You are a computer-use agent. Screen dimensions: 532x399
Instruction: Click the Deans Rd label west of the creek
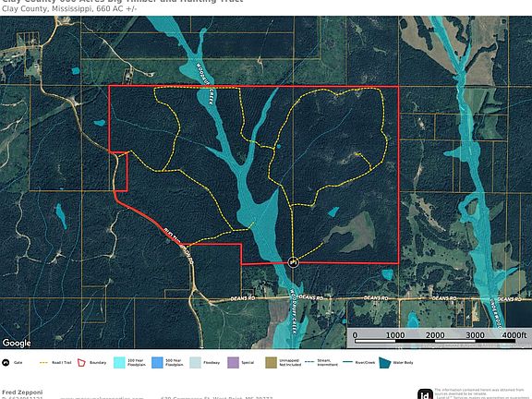pos(243,298)
